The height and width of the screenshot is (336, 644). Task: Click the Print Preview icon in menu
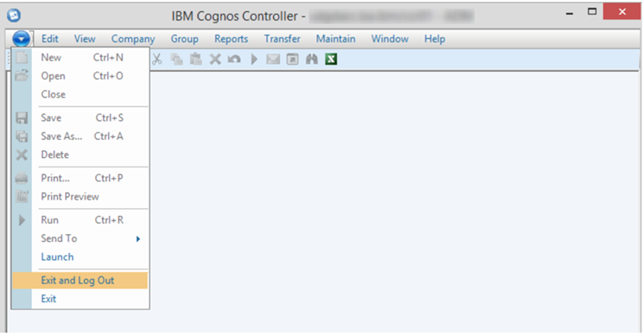point(22,197)
